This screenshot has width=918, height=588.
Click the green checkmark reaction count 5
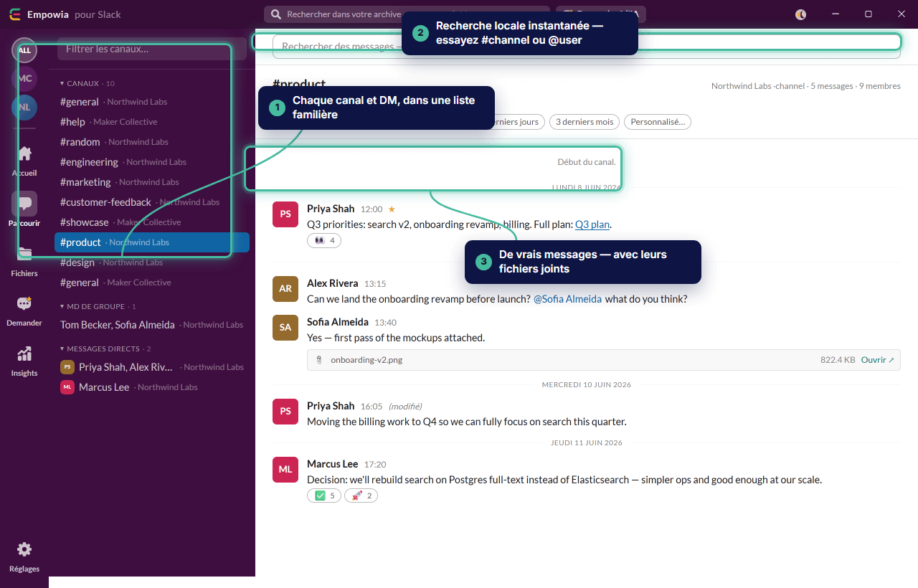coord(324,495)
